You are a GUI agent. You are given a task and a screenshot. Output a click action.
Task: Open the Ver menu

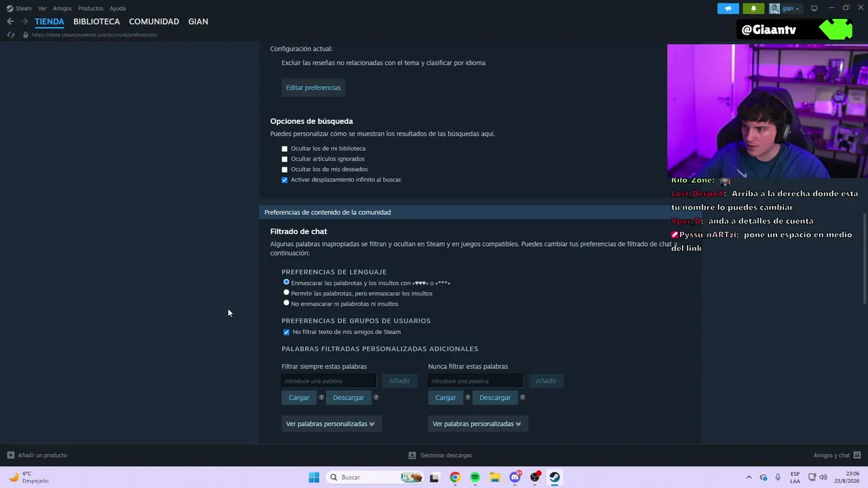click(x=42, y=8)
